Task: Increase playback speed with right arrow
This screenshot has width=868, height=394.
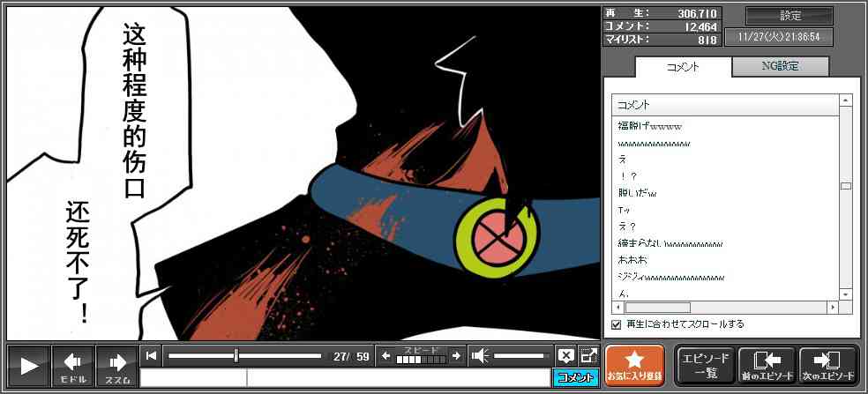Action: 456,356
